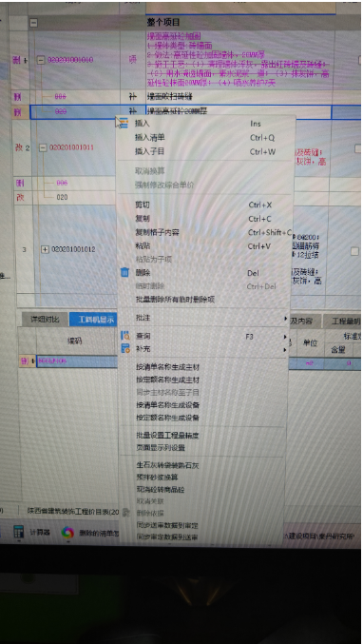Open taskbar window 删除的清单怎
This screenshot has width=363, height=644.
(x=99, y=533)
